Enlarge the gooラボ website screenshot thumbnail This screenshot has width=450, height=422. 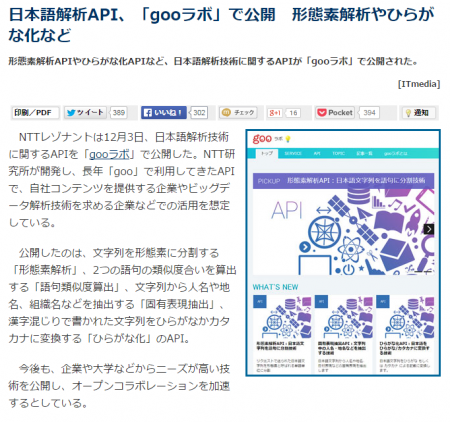pos(343,253)
